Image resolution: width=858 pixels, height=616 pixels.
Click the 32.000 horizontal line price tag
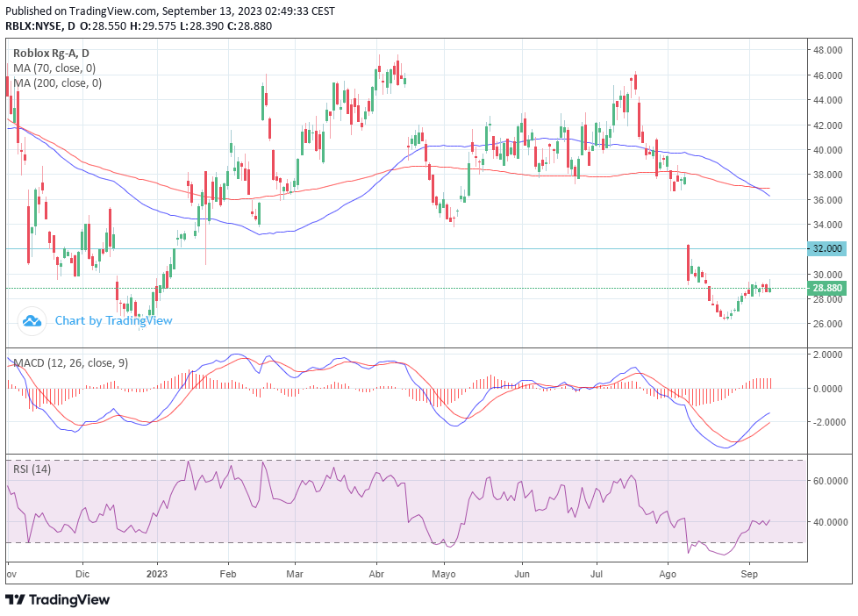click(x=826, y=248)
